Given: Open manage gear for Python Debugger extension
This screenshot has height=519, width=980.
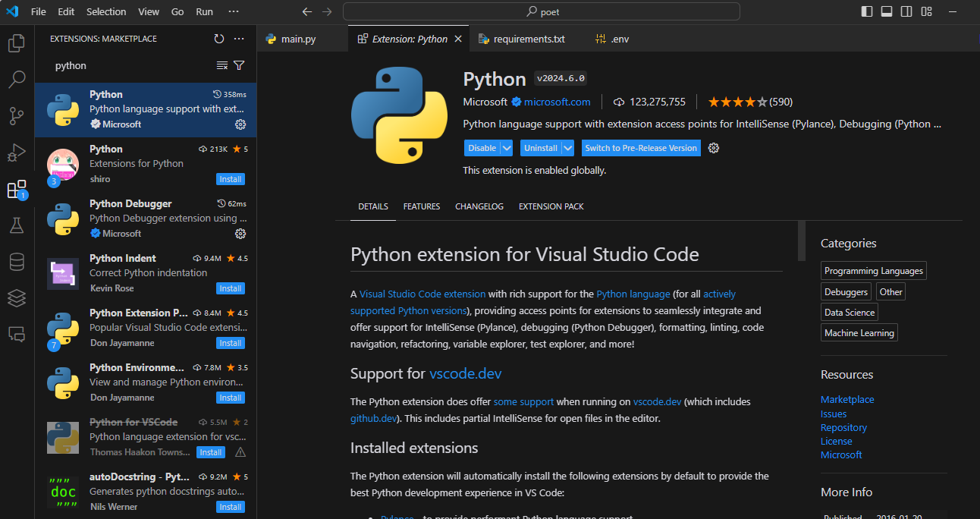Looking at the screenshot, I should tap(240, 234).
